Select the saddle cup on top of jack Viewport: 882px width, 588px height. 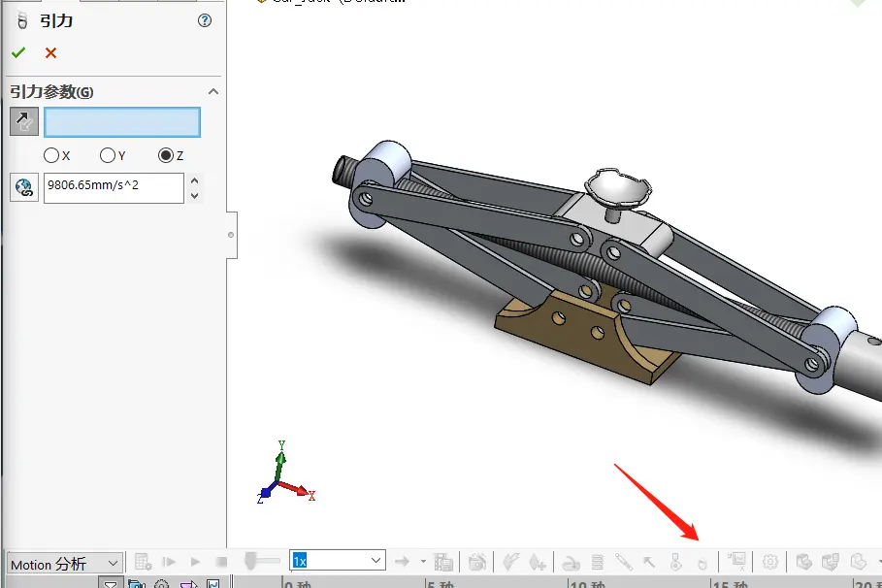pos(618,190)
